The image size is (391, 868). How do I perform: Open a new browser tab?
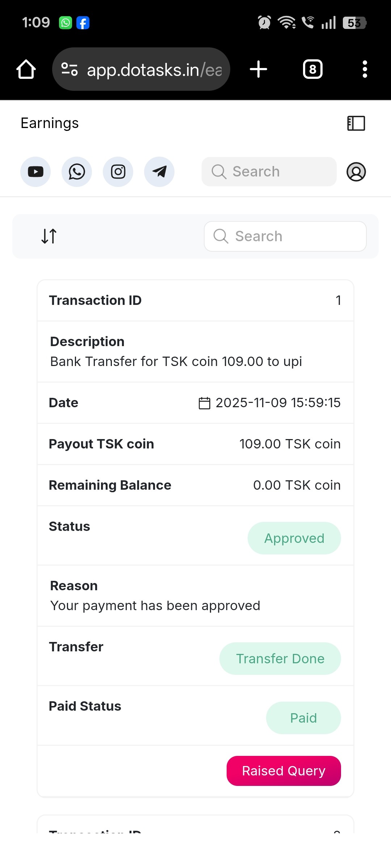(258, 69)
